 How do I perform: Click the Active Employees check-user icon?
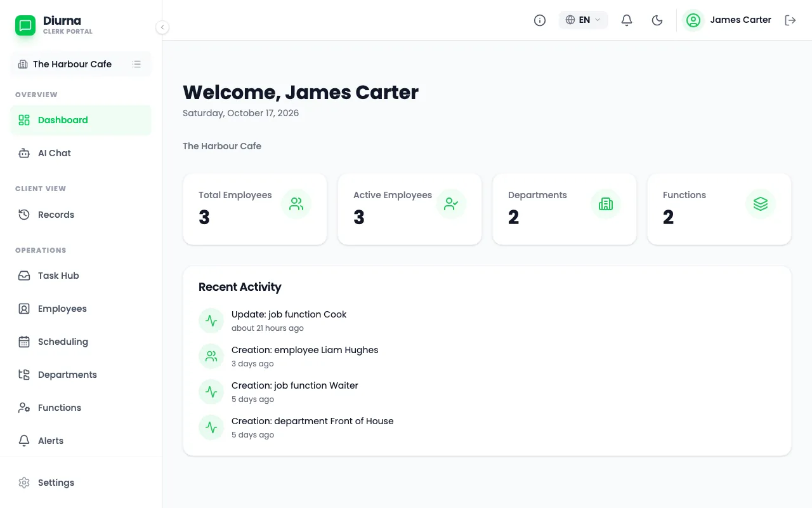click(x=451, y=204)
